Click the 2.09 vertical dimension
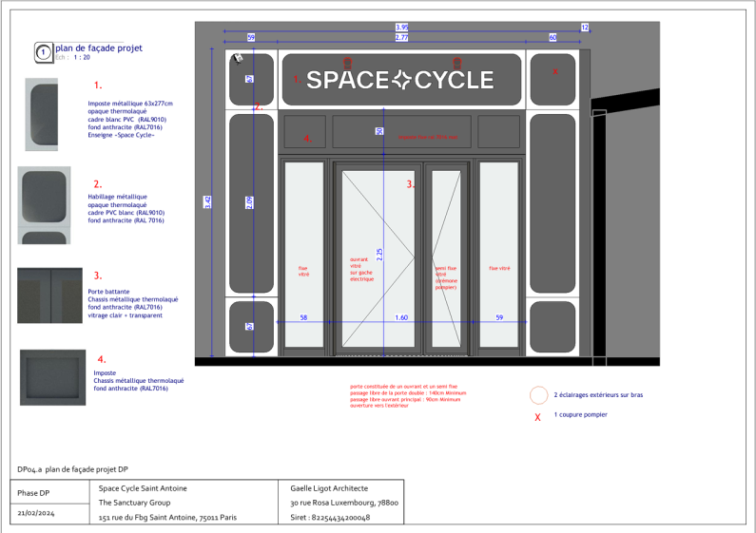Screen dimensions: 756x533 click(x=249, y=202)
